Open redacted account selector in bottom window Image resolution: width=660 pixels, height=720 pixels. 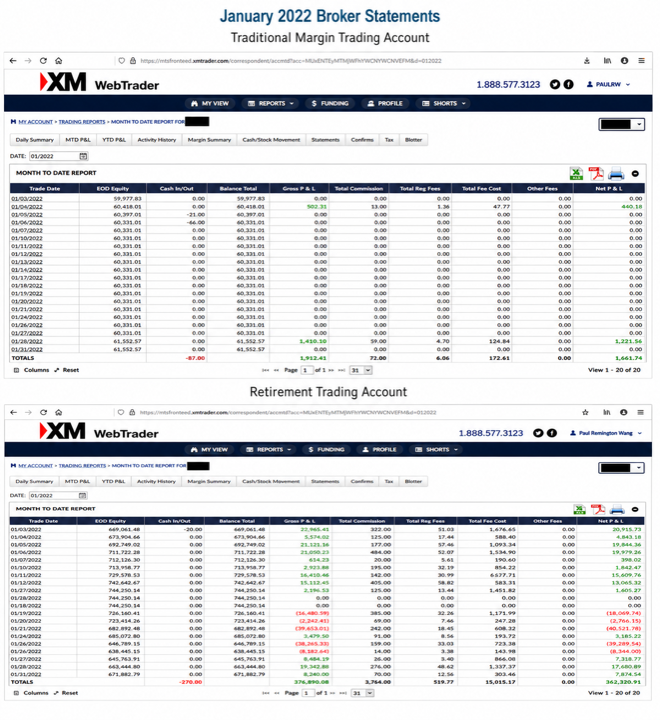tap(621, 468)
